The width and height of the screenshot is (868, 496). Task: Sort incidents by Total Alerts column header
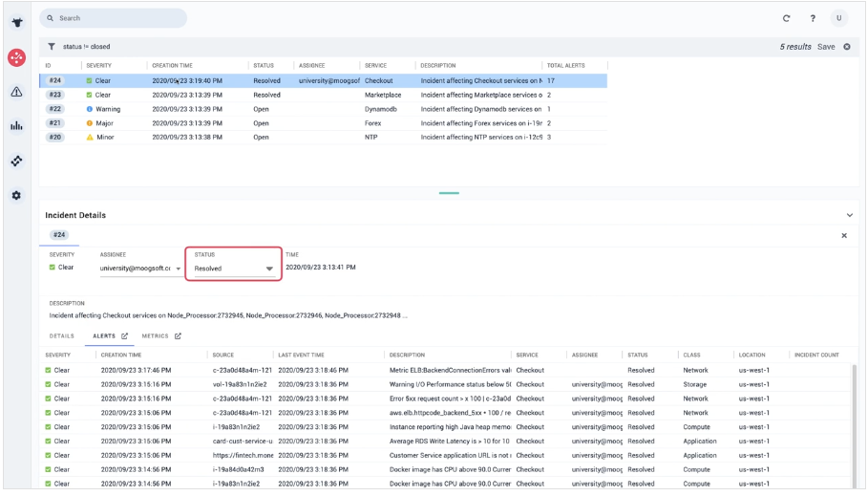565,65
